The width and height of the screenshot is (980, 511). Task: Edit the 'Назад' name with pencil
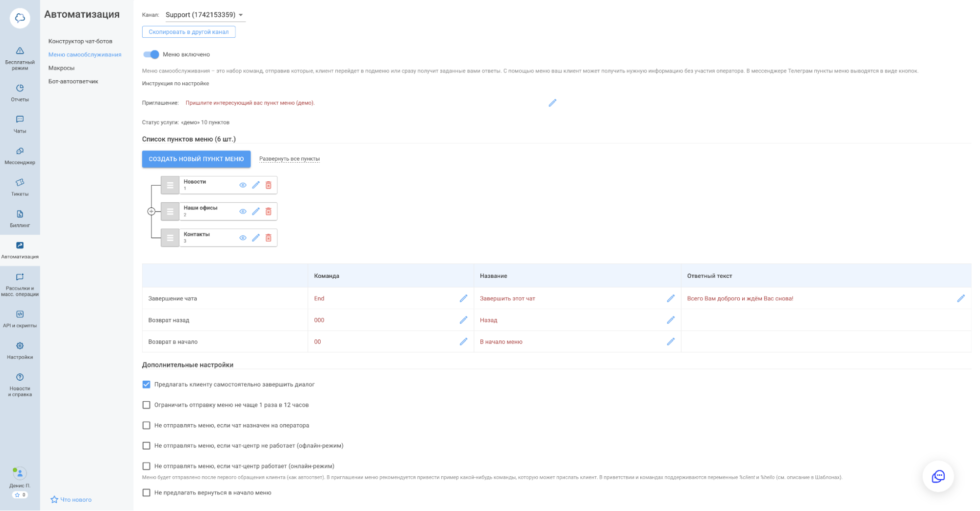point(670,320)
